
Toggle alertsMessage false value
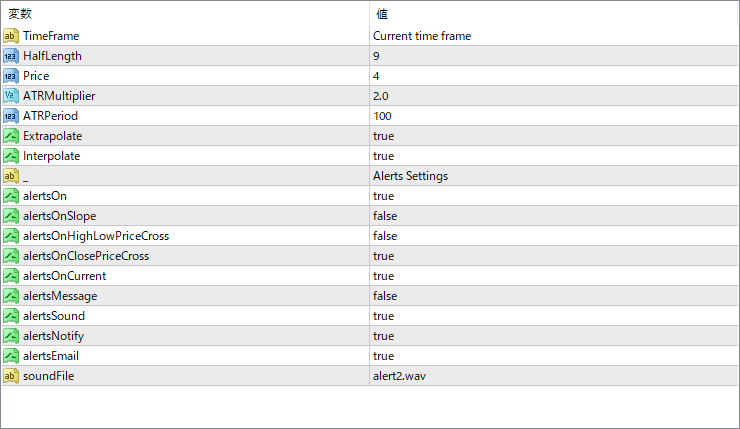pyautogui.click(x=554, y=296)
